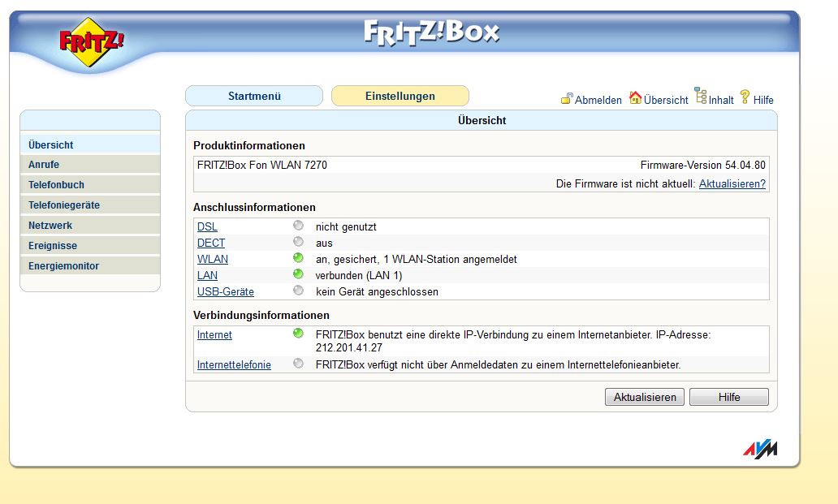Open Energiemonitor in the sidebar
The width and height of the screenshot is (838, 504).
[x=90, y=266]
